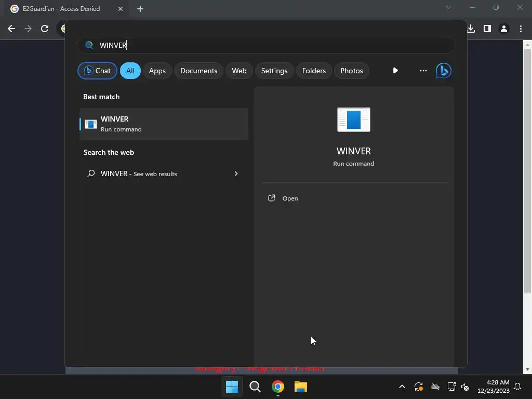The width and height of the screenshot is (532, 399).
Task: Click the WINVER result icon in list
Action: [x=90, y=124]
